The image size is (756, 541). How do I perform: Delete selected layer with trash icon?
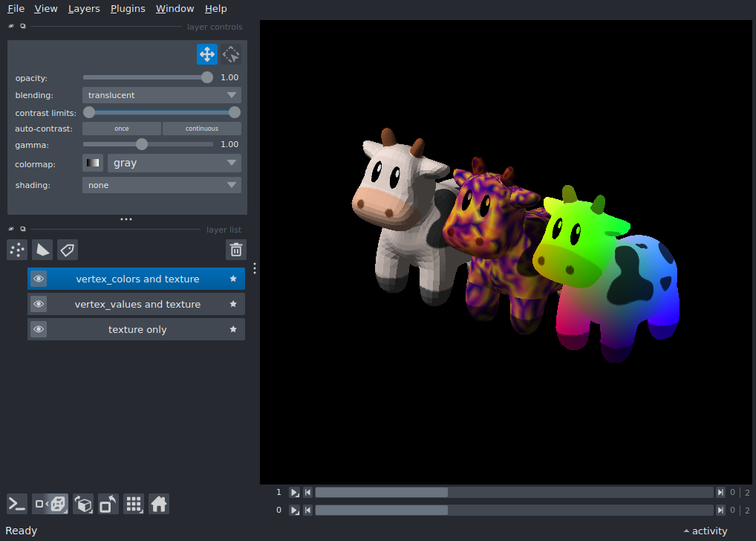coord(235,250)
